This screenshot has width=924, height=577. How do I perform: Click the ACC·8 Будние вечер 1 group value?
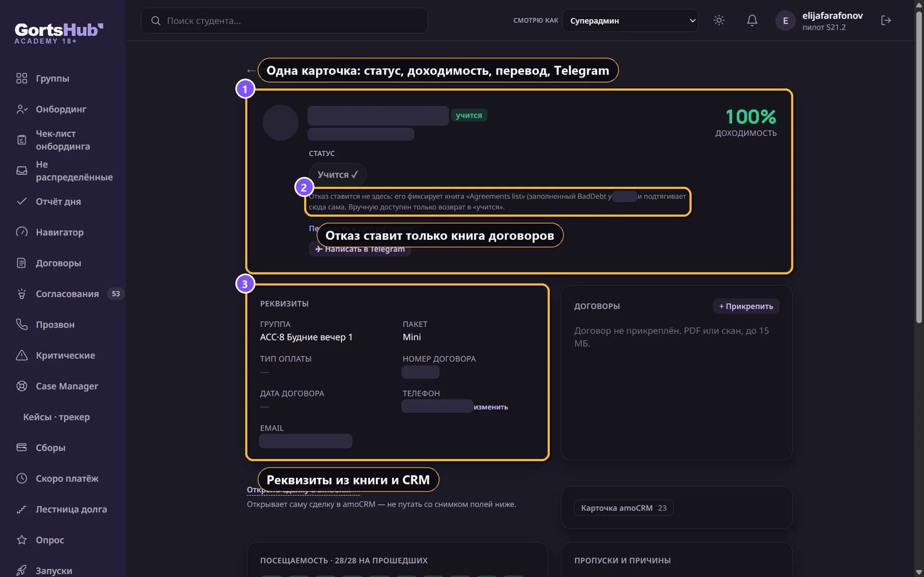point(306,337)
